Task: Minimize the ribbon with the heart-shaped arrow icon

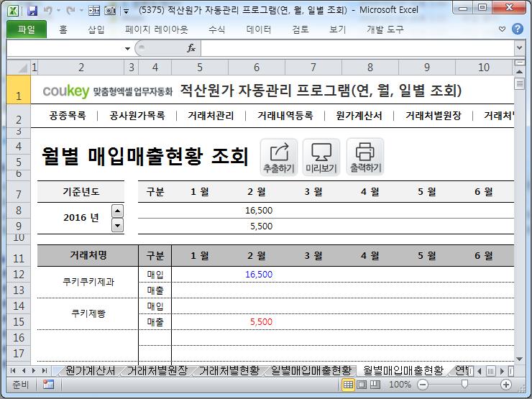Action: click(502, 29)
